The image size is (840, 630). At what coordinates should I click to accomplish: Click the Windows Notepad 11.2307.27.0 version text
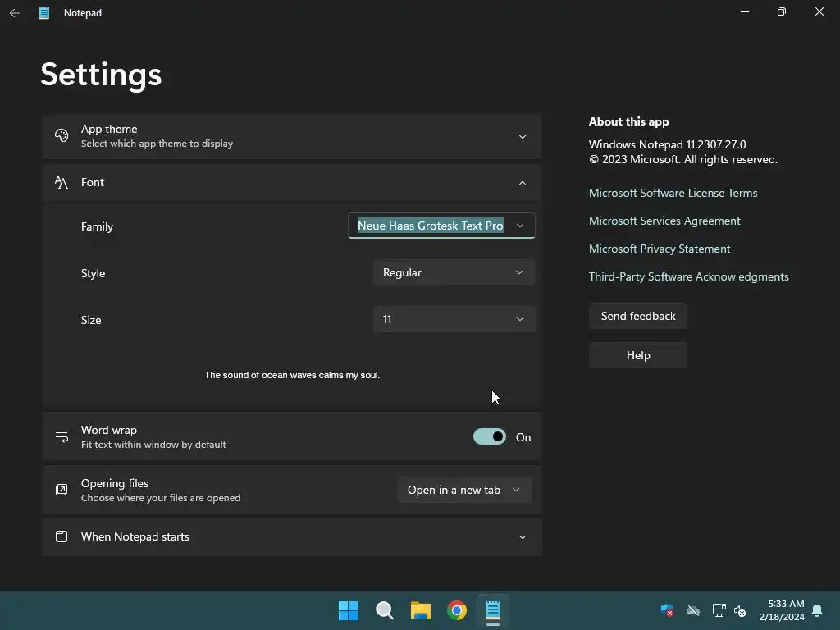point(667,144)
